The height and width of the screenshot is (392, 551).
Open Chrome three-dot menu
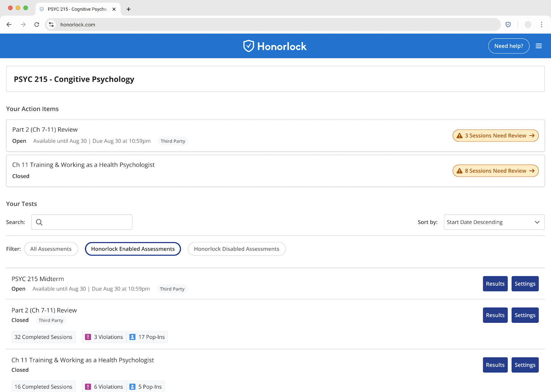pyautogui.click(x=541, y=24)
